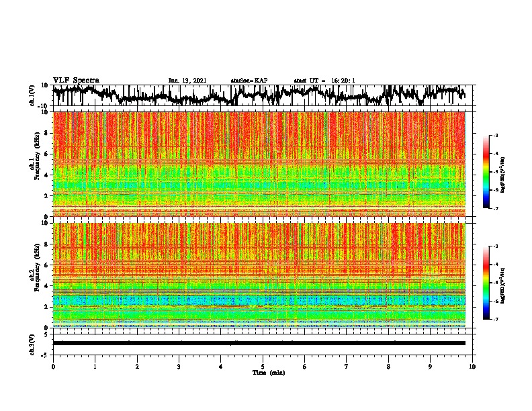Click the time axis tick label "10"

pos(472,367)
